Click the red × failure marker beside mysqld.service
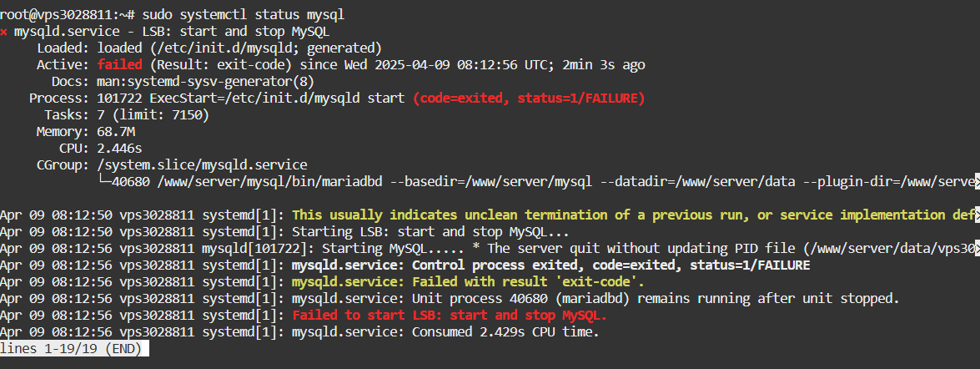This screenshot has width=980, height=369. (x=4, y=32)
